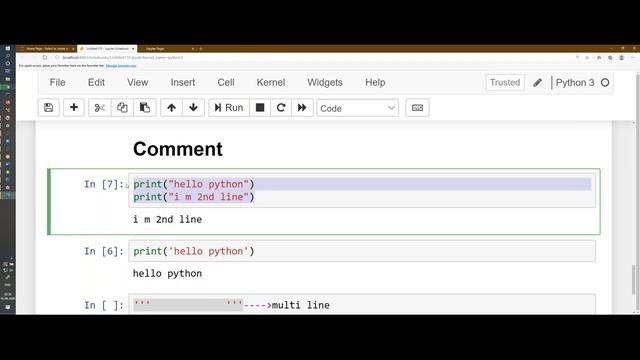The height and width of the screenshot is (360, 640).
Task: Click the Python 3 kernel name
Action: click(x=575, y=83)
